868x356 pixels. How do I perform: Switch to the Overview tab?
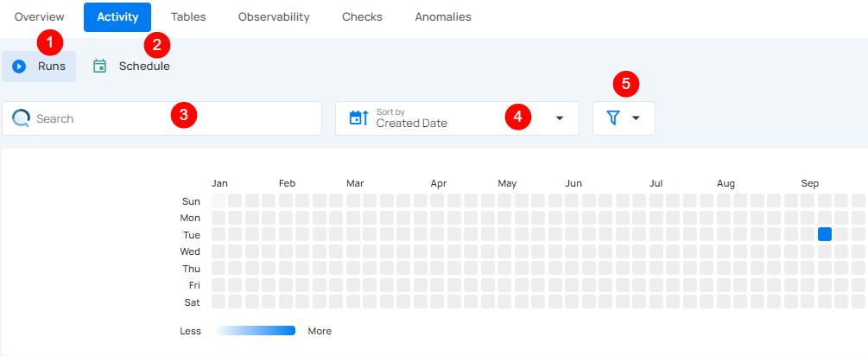pos(39,16)
